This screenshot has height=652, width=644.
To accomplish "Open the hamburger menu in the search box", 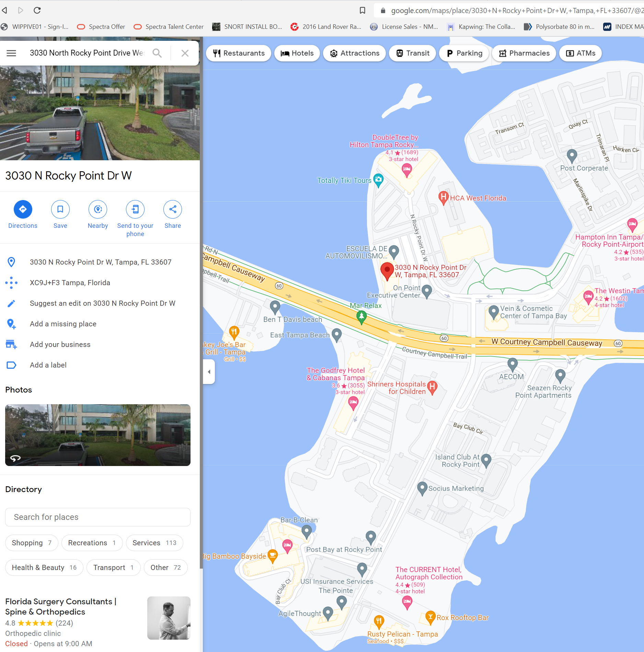I will click(11, 53).
